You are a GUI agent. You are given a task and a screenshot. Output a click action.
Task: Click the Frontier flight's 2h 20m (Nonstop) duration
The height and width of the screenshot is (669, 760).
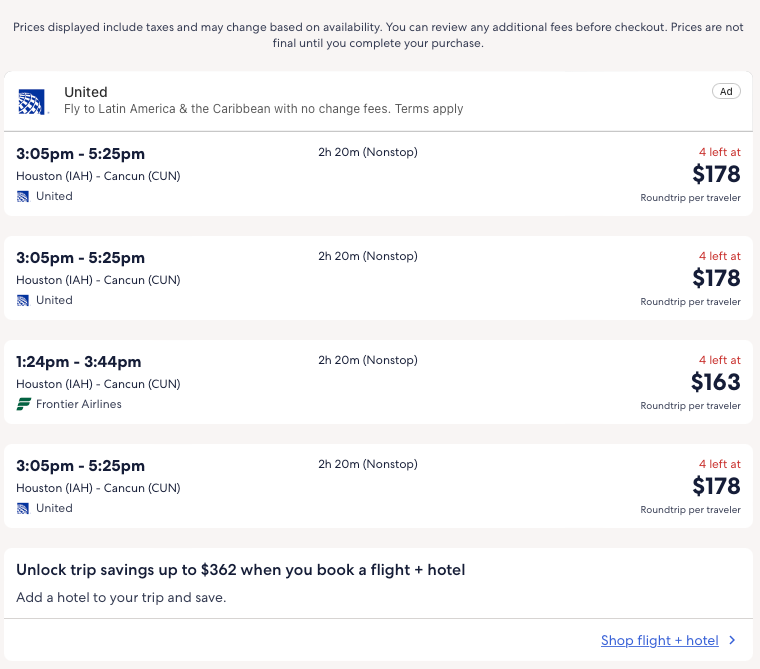(367, 360)
